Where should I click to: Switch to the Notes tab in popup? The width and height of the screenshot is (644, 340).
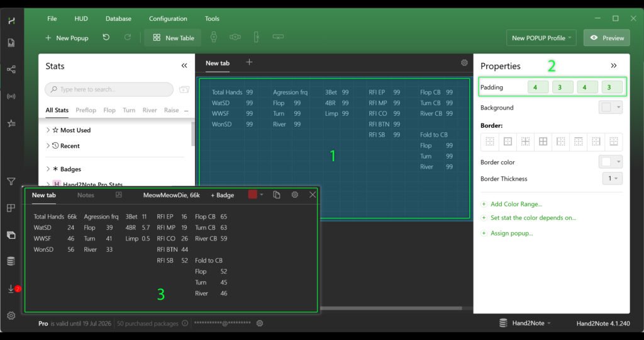pos(86,195)
